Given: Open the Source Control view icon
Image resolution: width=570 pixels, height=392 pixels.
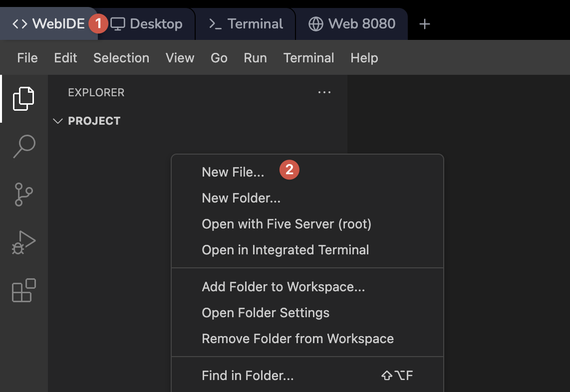Looking at the screenshot, I should point(23,195).
